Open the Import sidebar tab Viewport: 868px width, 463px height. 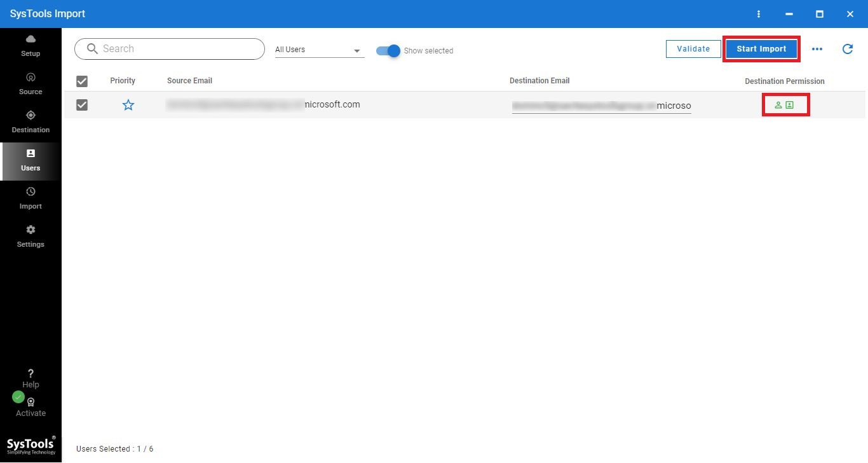click(31, 198)
